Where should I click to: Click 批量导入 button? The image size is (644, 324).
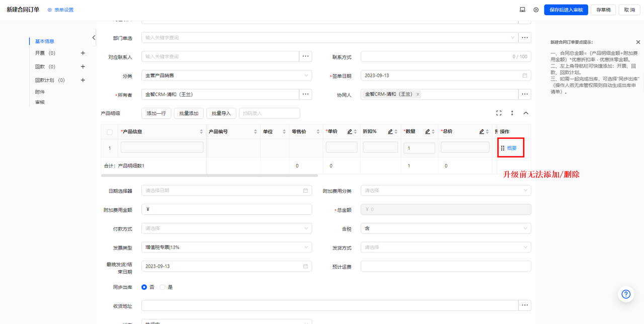(x=221, y=113)
